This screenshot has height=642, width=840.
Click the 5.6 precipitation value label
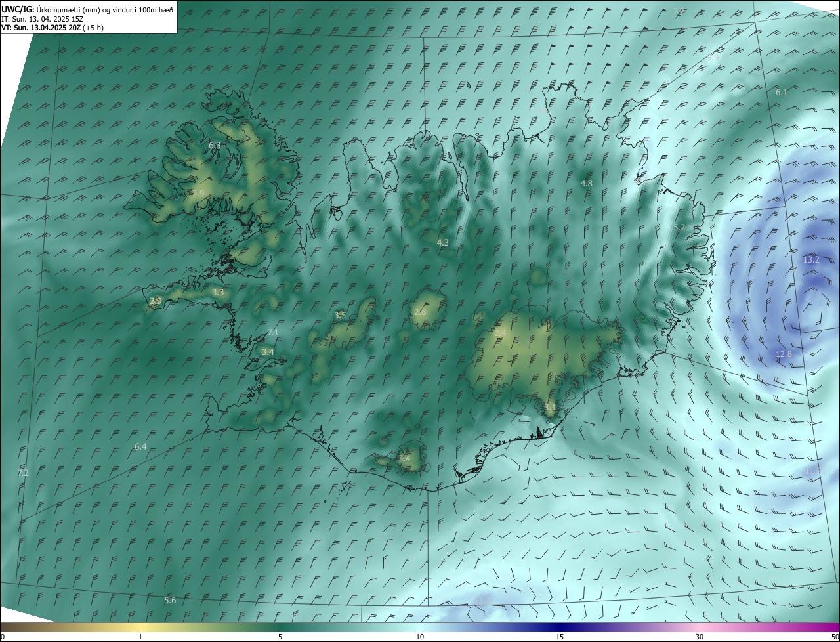pyautogui.click(x=170, y=601)
